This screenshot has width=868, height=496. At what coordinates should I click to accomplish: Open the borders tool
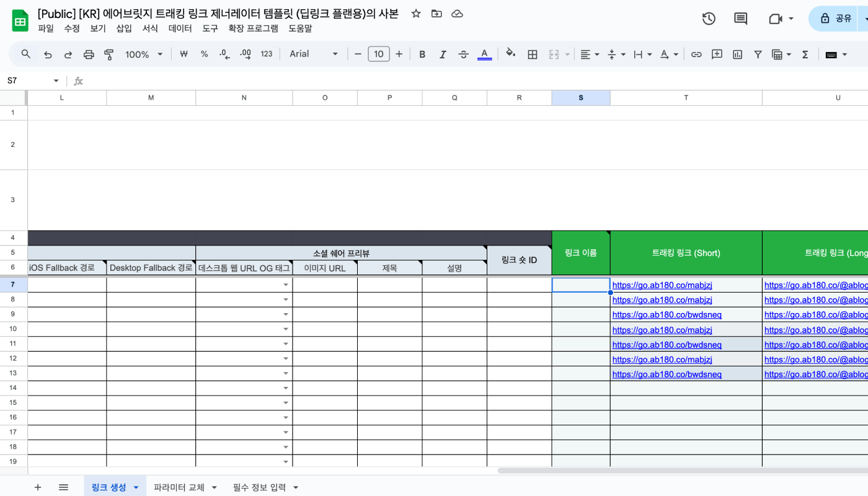532,54
